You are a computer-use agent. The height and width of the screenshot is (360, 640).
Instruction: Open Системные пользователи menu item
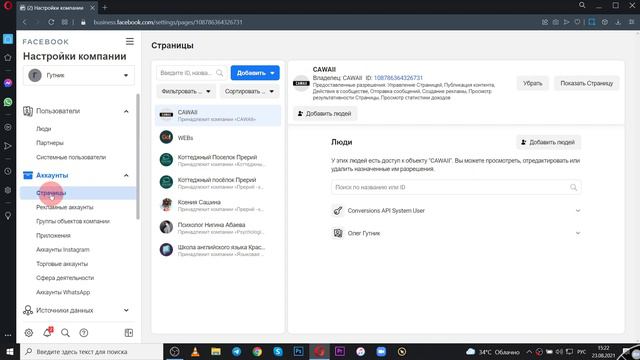(71, 157)
